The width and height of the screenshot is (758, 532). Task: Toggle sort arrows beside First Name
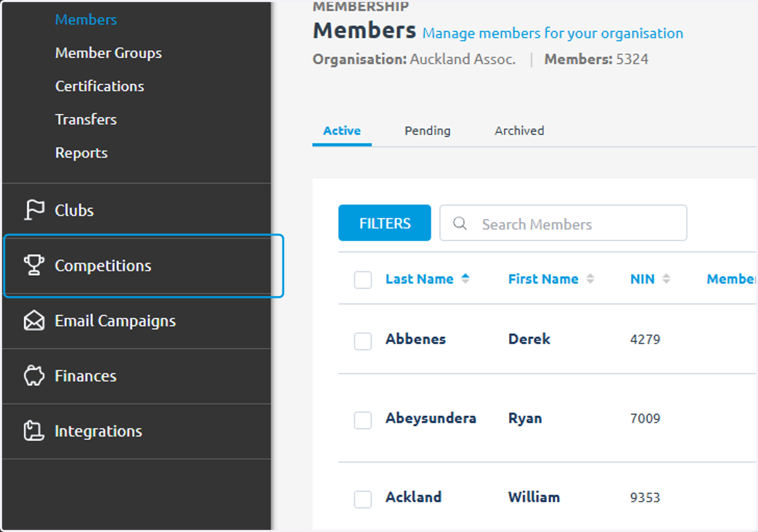pyautogui.click(x=591, y=279)
